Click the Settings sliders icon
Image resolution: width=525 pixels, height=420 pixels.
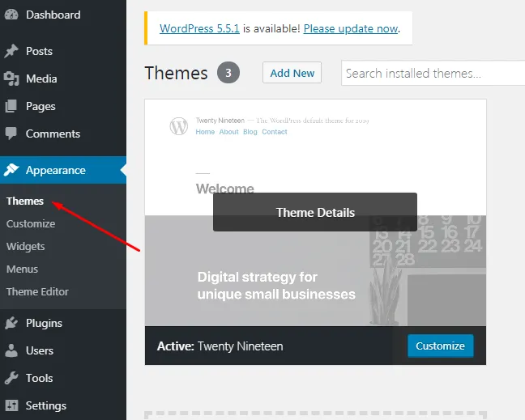click(x=11, y=405)
